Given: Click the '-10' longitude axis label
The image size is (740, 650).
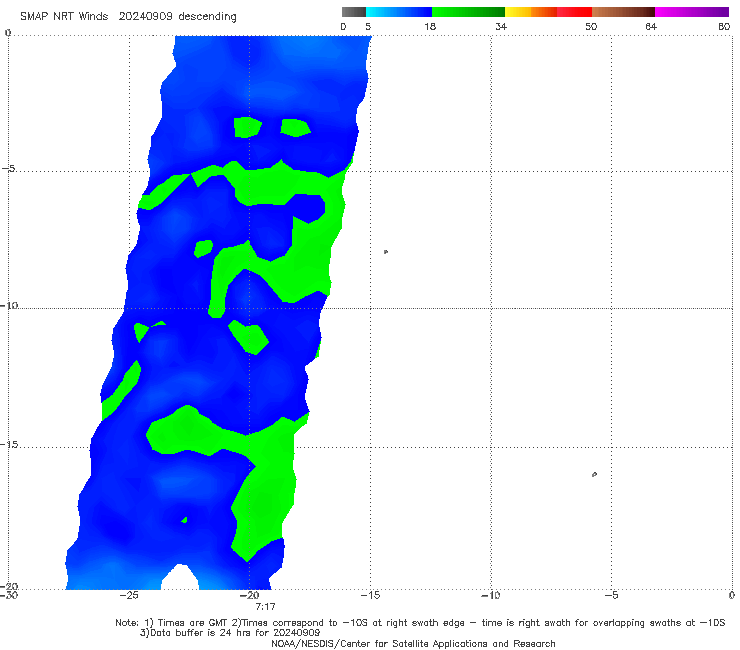Looking at the screenshot, I should [491, 595].
